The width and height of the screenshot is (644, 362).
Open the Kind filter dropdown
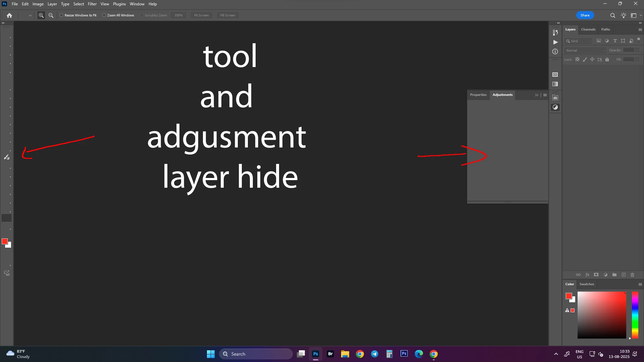click(579, 41)
